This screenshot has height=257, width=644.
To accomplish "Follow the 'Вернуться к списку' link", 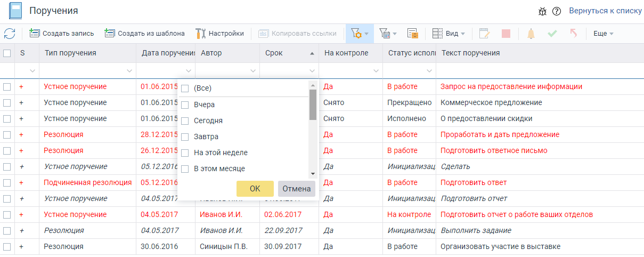I will click(605, 11).
